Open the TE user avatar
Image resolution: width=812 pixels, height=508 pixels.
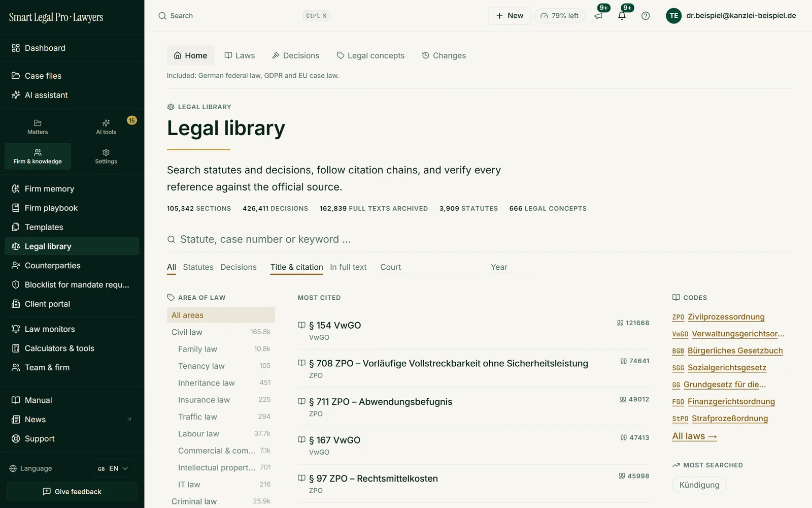point(673,16)
